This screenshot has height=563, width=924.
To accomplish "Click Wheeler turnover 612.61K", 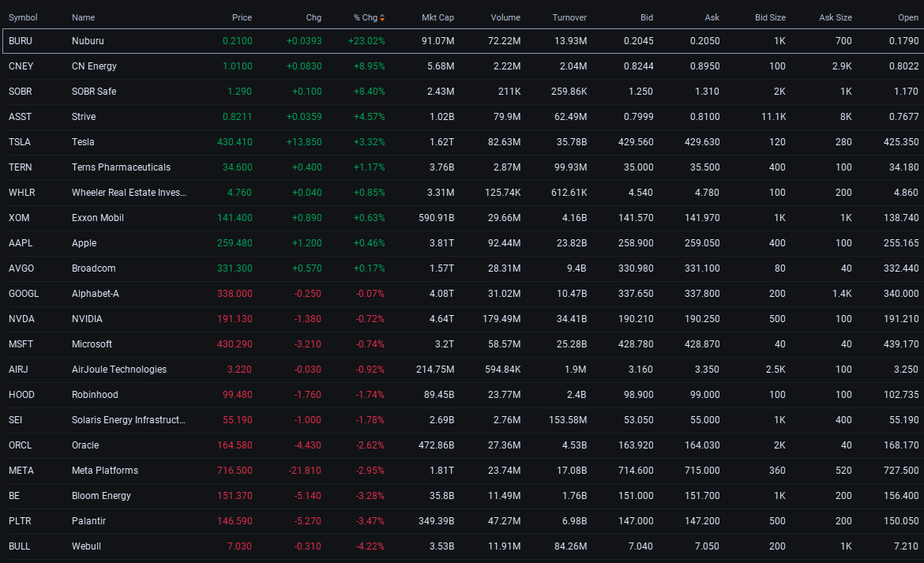I will pyautogui.click(x=570, y=193).
